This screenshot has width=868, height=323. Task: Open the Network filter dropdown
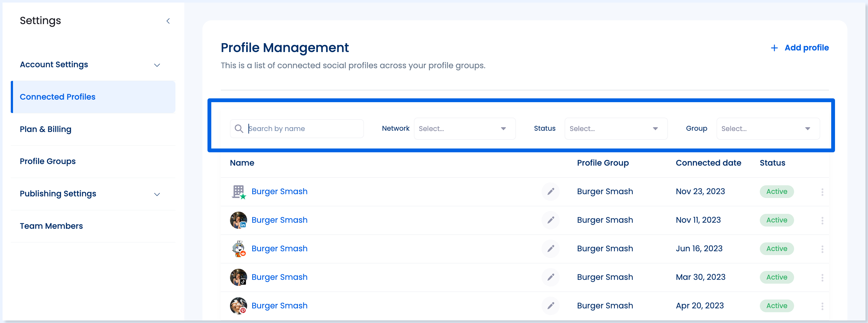[x=465, y=129]
